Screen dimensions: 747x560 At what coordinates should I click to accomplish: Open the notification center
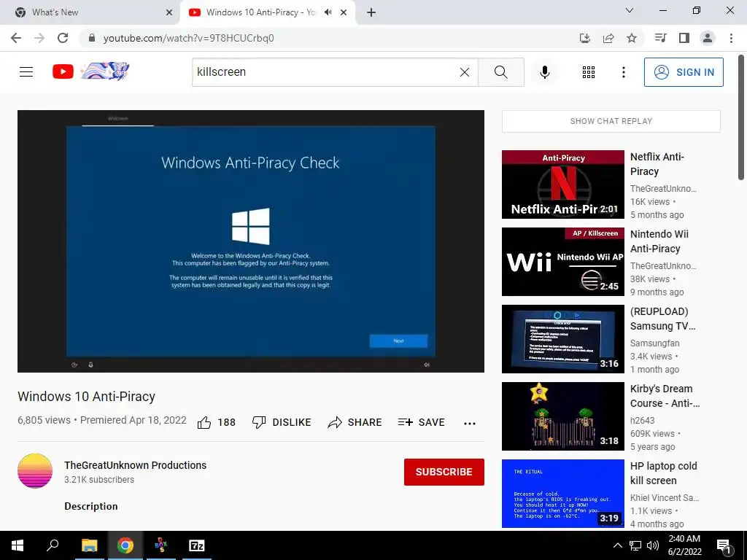click(724, 545)
